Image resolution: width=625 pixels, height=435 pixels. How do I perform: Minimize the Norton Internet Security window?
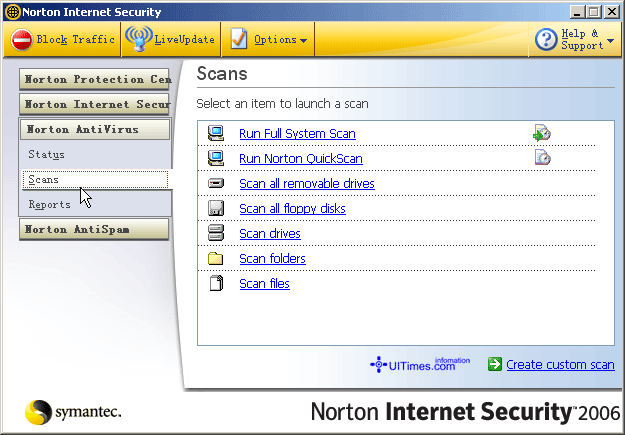[577, 12]
